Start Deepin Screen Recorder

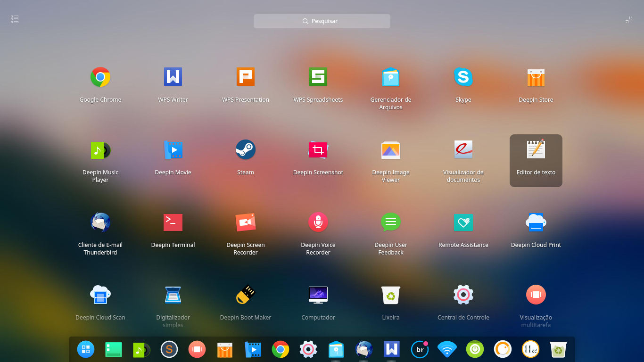[246, 222]
